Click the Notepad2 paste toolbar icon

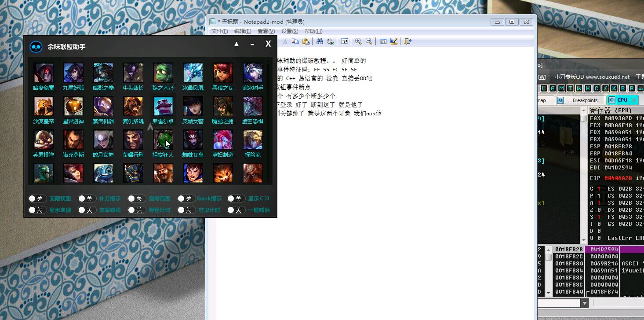[306, 41]
